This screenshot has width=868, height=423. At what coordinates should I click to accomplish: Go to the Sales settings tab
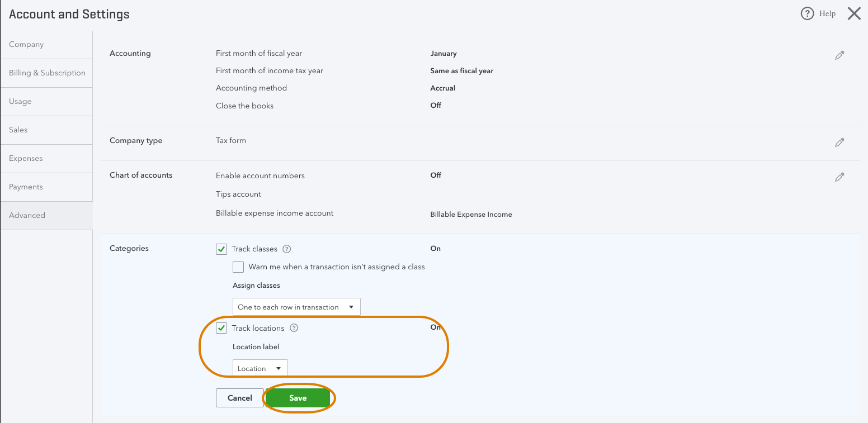pos(46,130)
